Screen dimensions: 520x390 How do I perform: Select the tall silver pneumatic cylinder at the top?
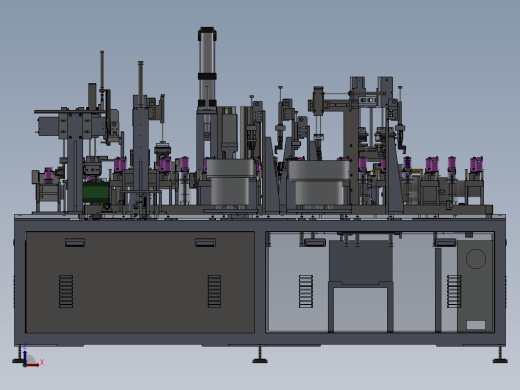(207, 67)
